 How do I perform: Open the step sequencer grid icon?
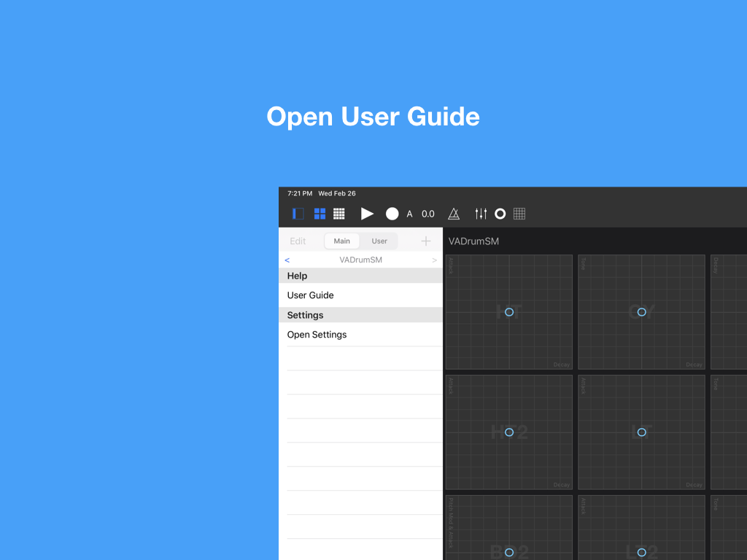click(519, 214)
